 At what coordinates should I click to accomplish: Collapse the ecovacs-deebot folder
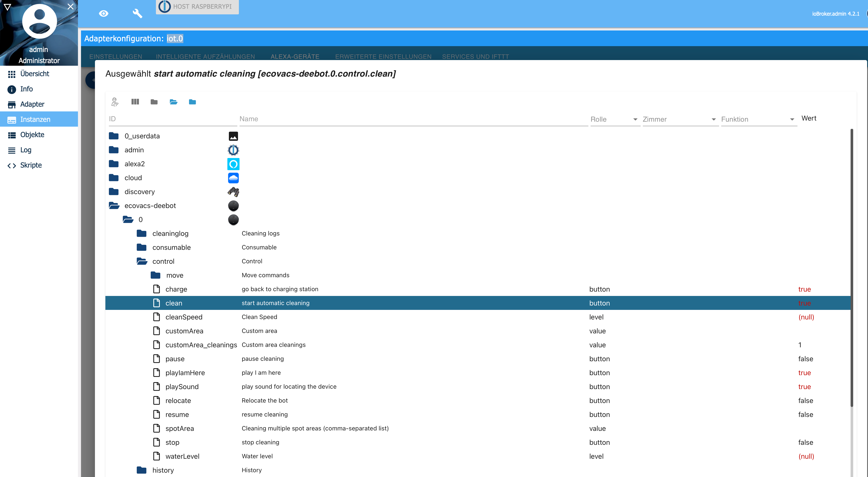(114, 206)
